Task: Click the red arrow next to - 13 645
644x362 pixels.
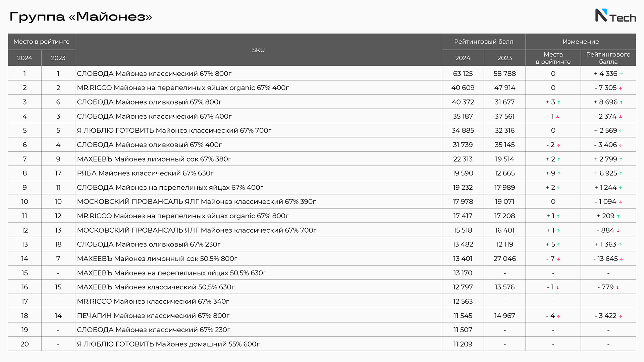Action: pyautogui.click(x=622, y=259)
